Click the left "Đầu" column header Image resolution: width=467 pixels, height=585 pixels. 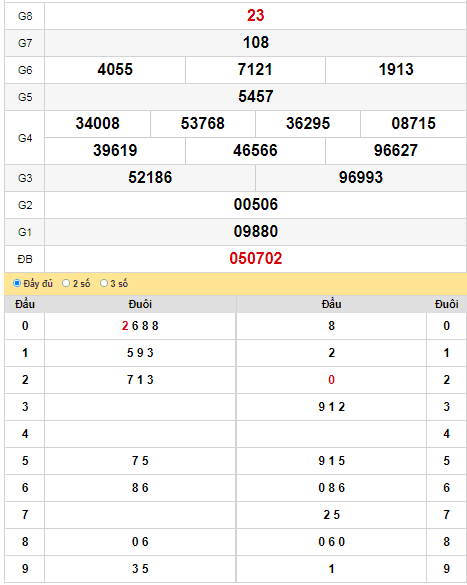pos(25,304)
